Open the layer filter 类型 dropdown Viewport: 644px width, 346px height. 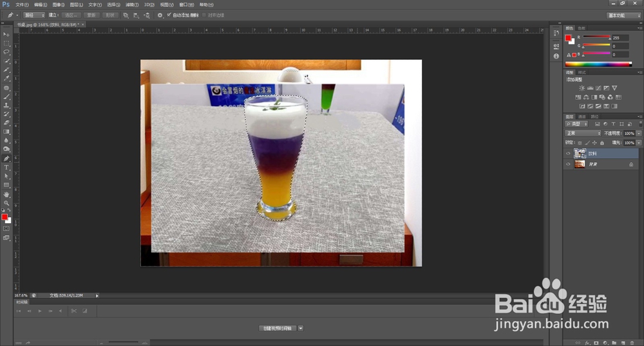pyautogui.click(x=576, y=124)
